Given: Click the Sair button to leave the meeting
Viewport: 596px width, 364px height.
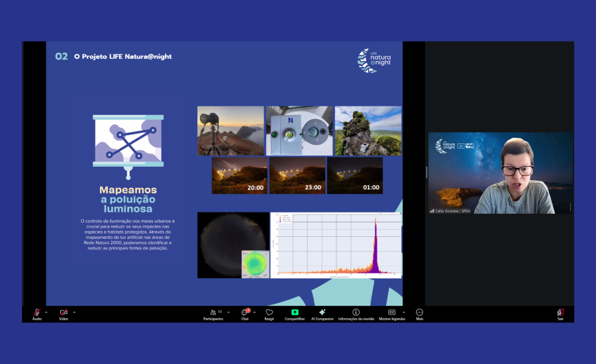Looking at the screenshot, I should [560, 313].
